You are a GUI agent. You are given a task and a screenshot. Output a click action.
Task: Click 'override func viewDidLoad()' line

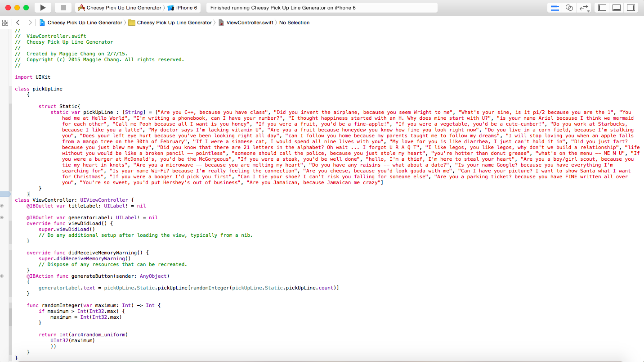click(x=70, y=223)
